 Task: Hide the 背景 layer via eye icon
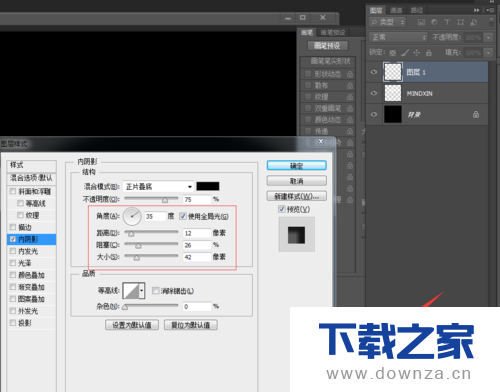click(x=374, y=114)
